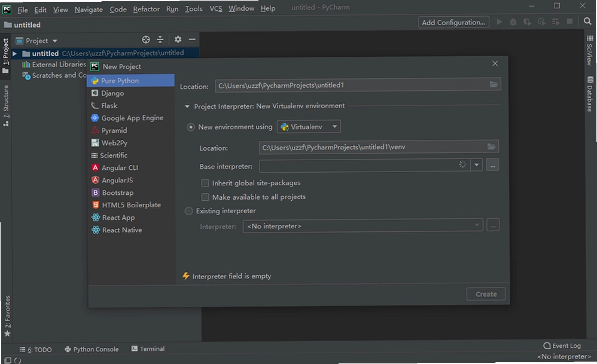Select New environment using radio button

point(191,127)
